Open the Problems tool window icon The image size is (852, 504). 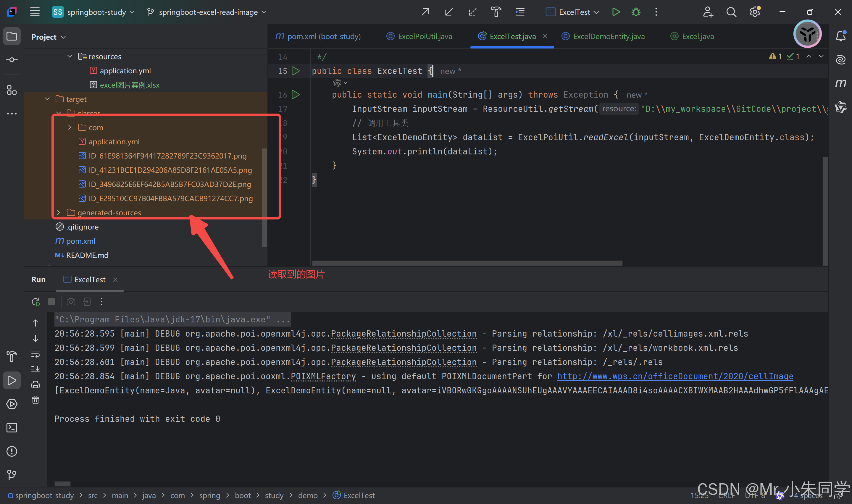click(12, 451)
